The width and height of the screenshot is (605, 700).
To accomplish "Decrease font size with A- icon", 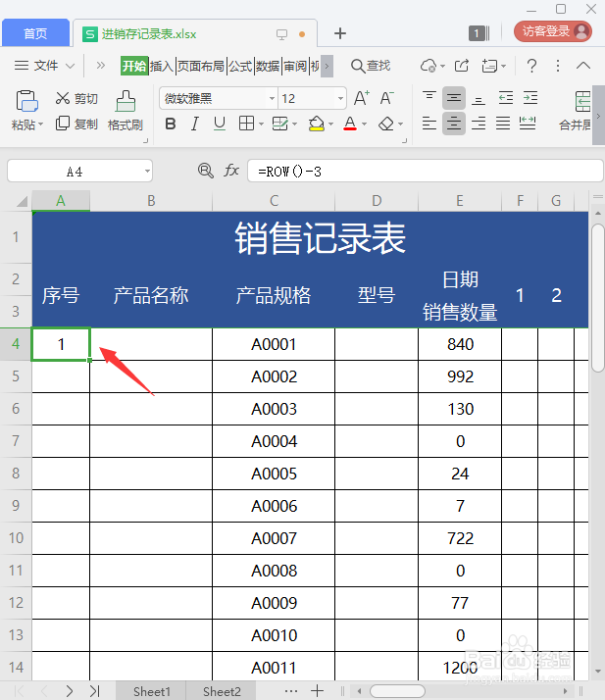I will click(x=386, y=98).
